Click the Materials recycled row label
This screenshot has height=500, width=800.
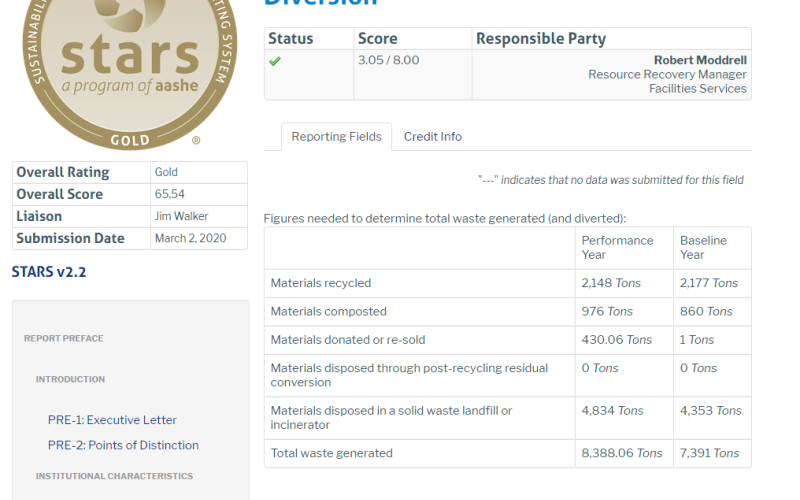320,283
